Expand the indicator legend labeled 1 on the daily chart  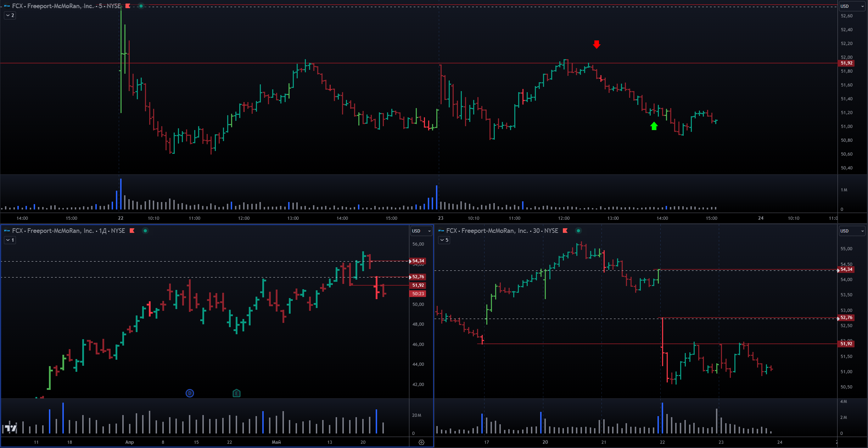point(10,240)
